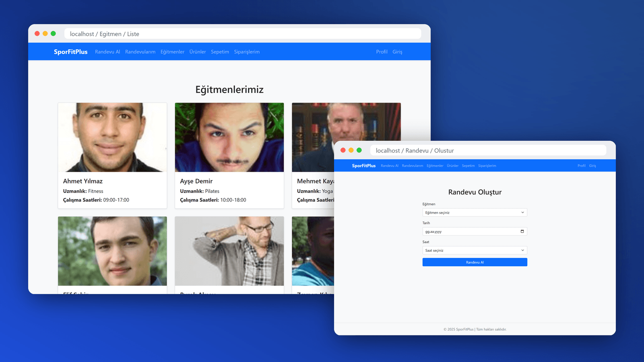Click the Ayşe Demir name text
The image size is (644, 362).
196,181
